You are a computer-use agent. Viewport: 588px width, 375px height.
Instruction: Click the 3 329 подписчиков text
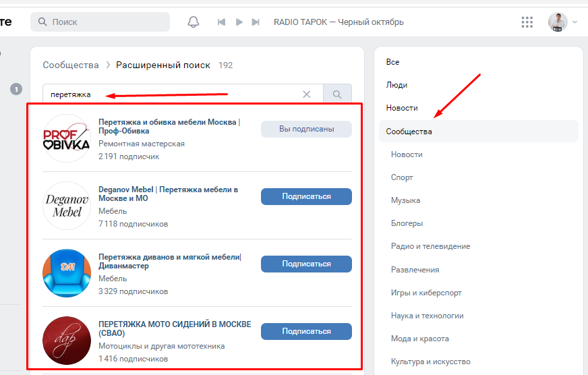point(133,291)
